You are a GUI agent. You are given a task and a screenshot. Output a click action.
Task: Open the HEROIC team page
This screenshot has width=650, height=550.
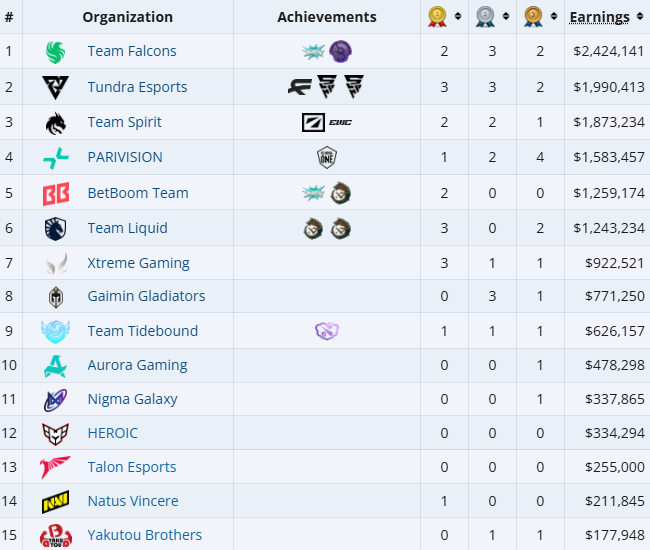pyautogui.click(x=112, y=433)
